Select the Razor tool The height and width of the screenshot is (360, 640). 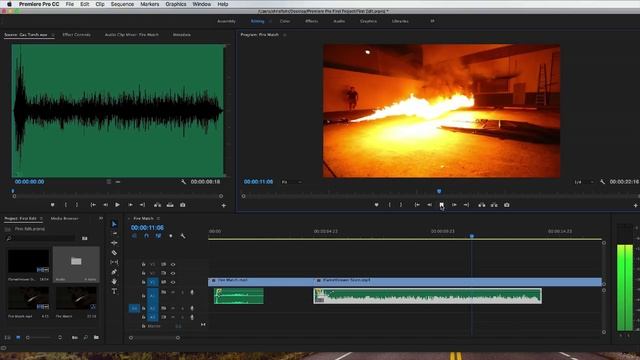[114, 253]
